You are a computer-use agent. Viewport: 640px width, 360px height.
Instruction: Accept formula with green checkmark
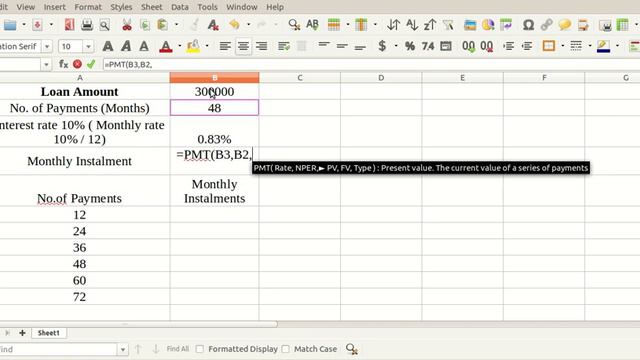91,64
